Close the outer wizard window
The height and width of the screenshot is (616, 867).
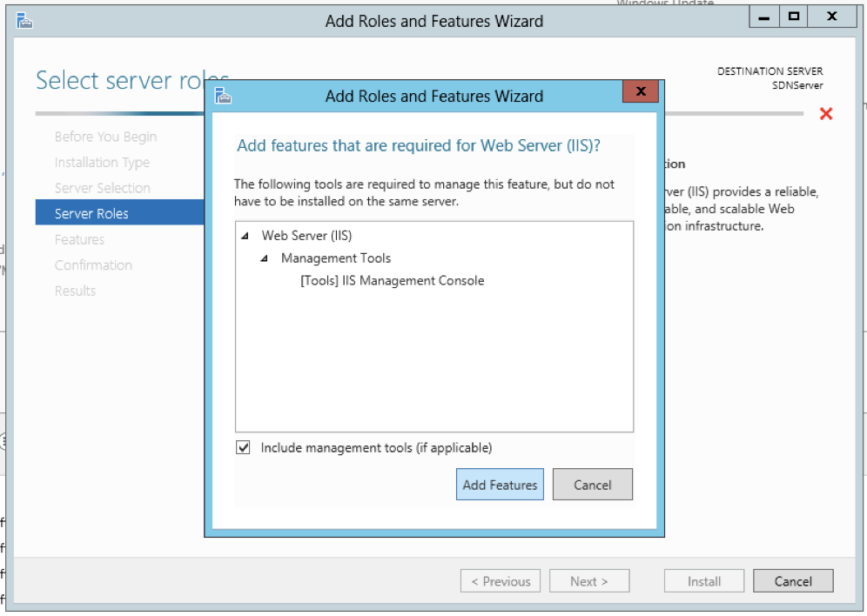(x=831, y=17)
